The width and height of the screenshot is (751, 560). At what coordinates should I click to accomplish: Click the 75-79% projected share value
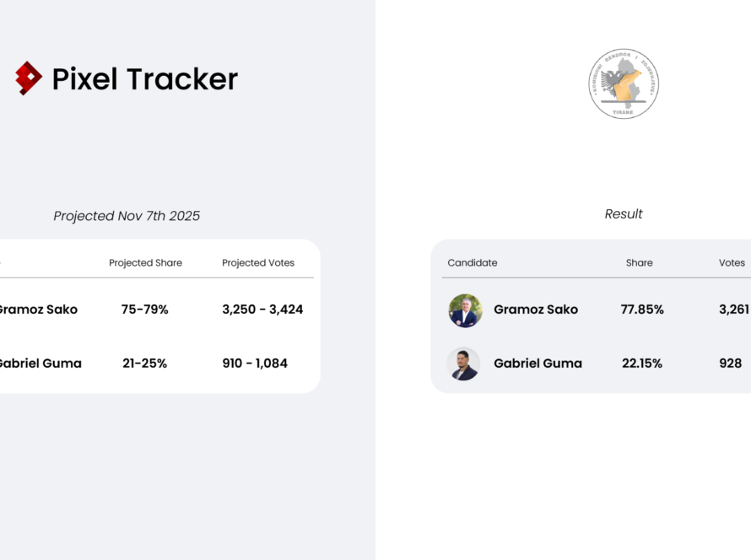click(x=145, y=310)
